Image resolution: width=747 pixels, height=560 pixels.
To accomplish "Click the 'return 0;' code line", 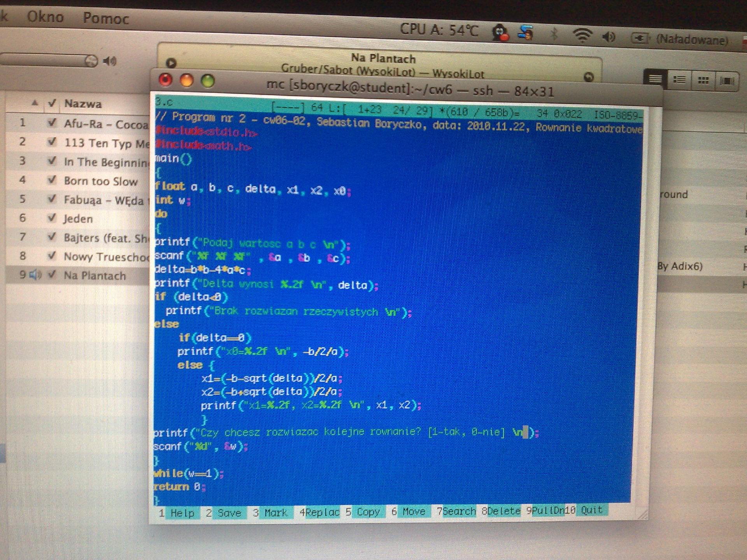I will pyautogui.click(x=179, y=487).
